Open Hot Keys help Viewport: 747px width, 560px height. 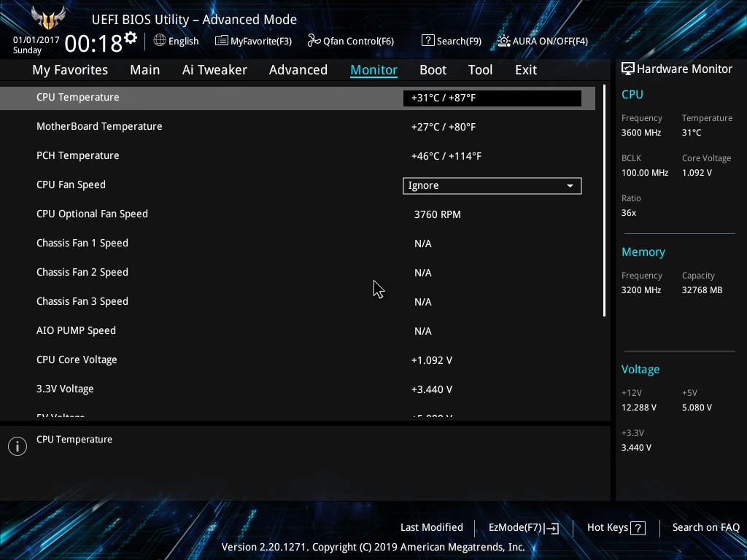[616, 528]
